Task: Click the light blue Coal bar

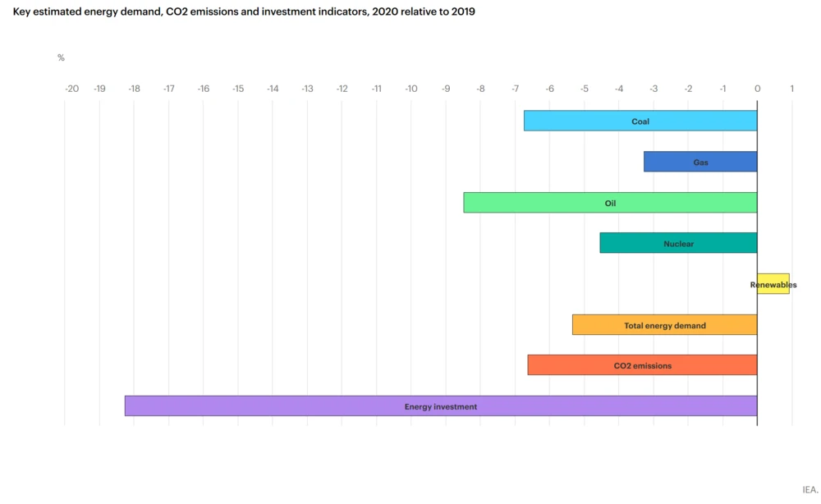Action: click(x=640, y=121)
